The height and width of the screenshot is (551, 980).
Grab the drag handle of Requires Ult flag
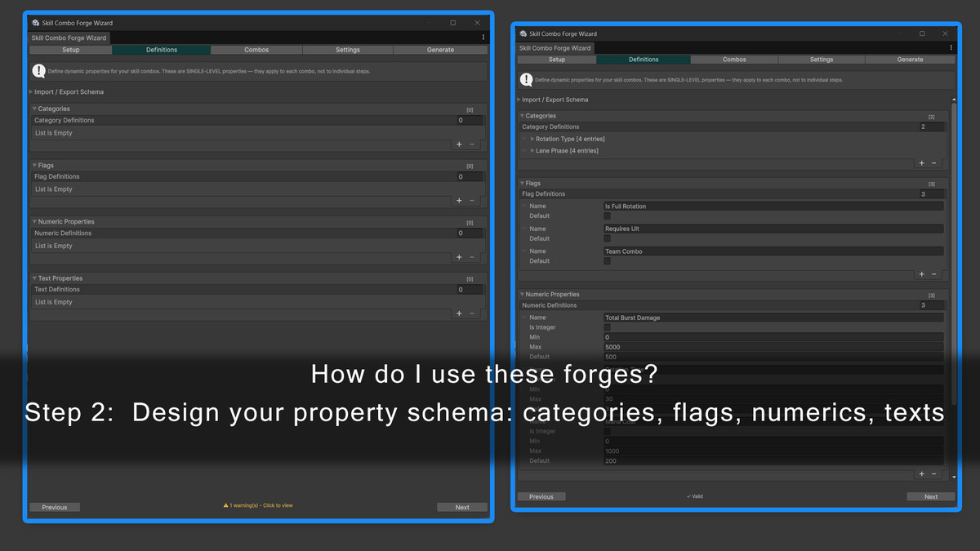(x=523, y=229)
